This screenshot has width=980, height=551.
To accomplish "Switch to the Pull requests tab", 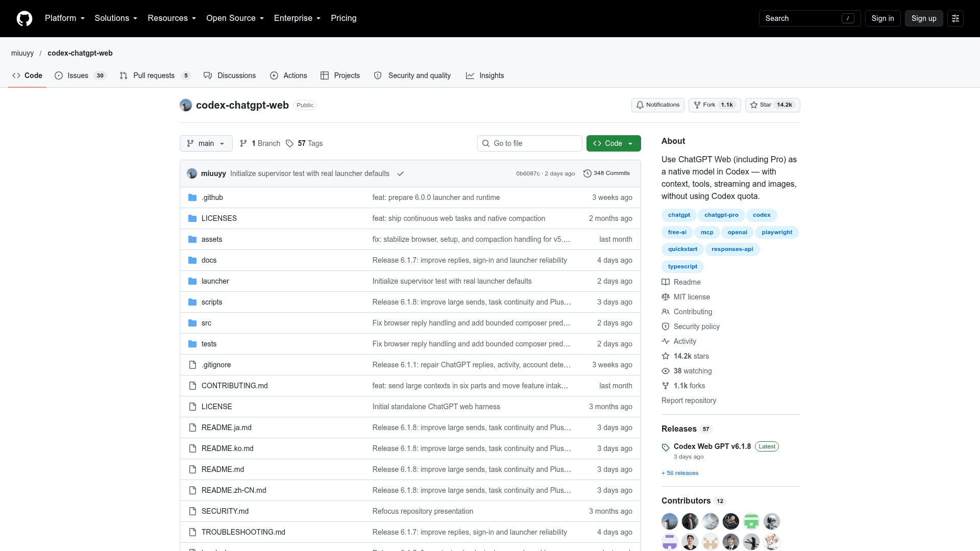I will [155, 76].
